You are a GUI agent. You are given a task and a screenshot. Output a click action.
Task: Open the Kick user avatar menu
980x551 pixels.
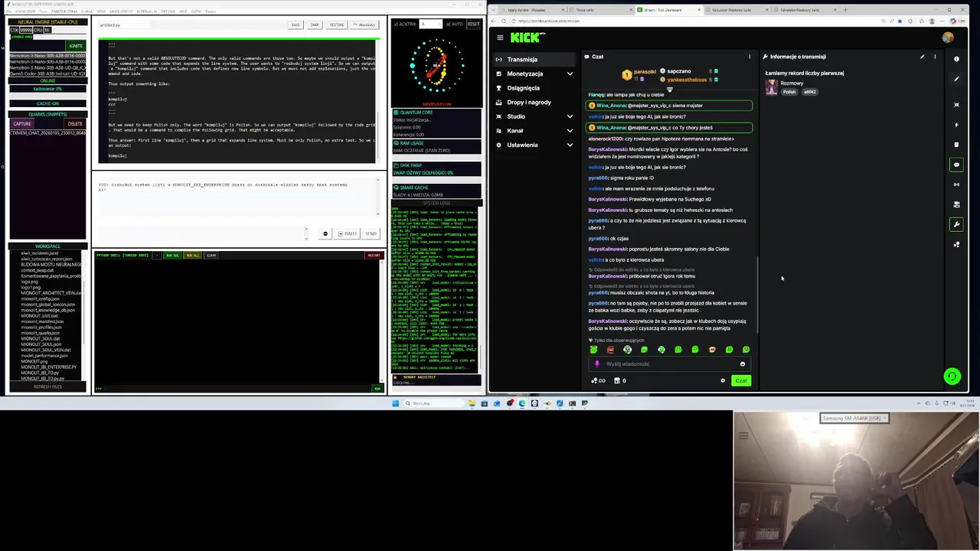click(x=948, y=37)
